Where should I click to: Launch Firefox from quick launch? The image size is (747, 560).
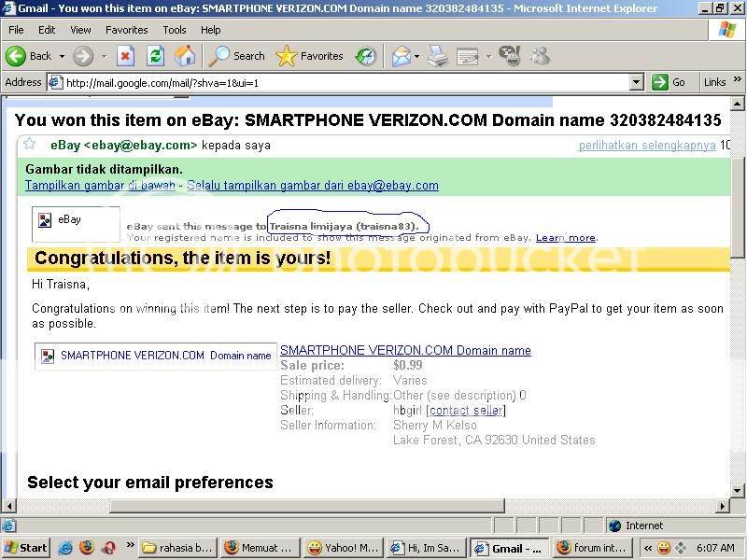[x=87, y=548]
